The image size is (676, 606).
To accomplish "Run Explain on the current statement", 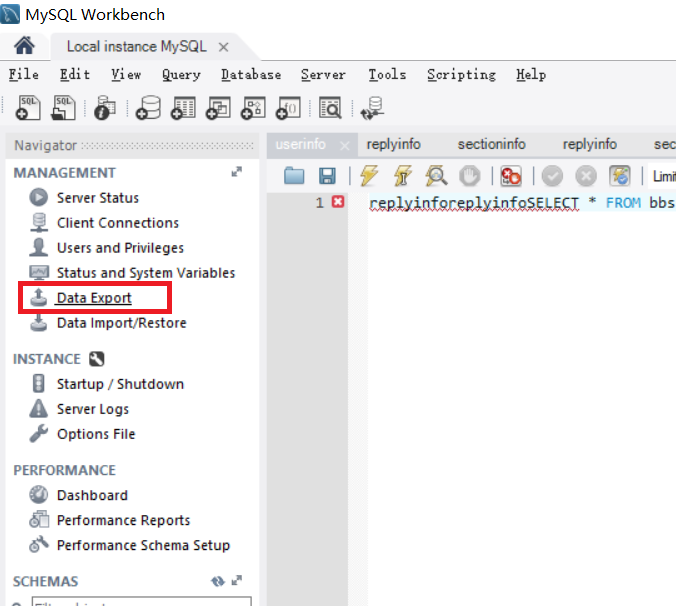I will (x=436, y=176).
